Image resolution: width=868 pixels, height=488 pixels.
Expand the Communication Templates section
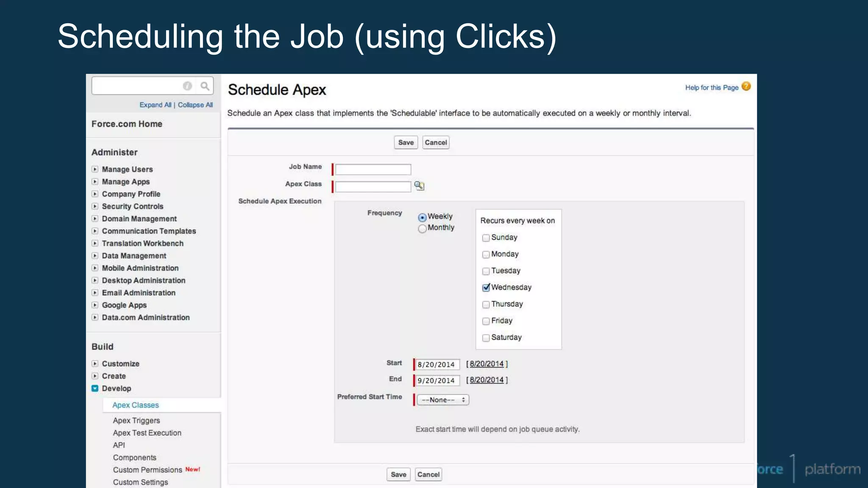point(95,231)
